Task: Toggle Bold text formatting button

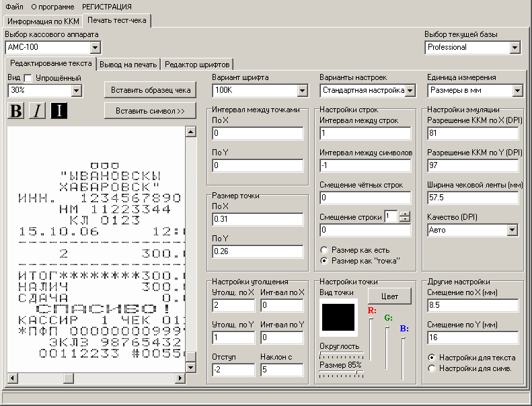Action: (x=15, y=111)
